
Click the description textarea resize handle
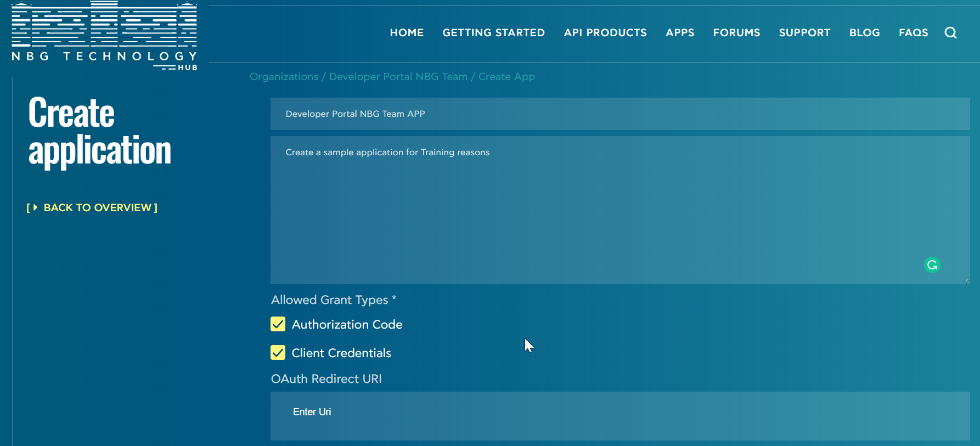point(966,280)
